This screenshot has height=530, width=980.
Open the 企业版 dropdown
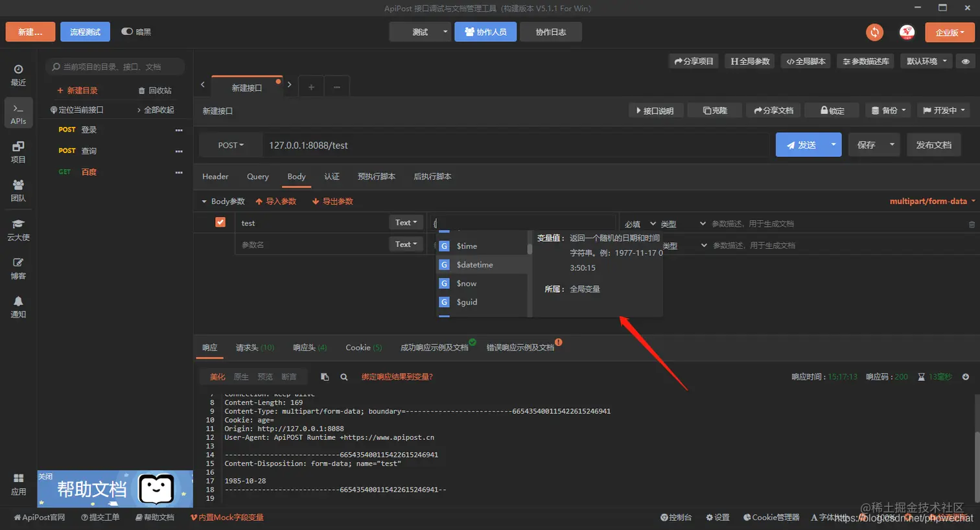tap(950, 32)
